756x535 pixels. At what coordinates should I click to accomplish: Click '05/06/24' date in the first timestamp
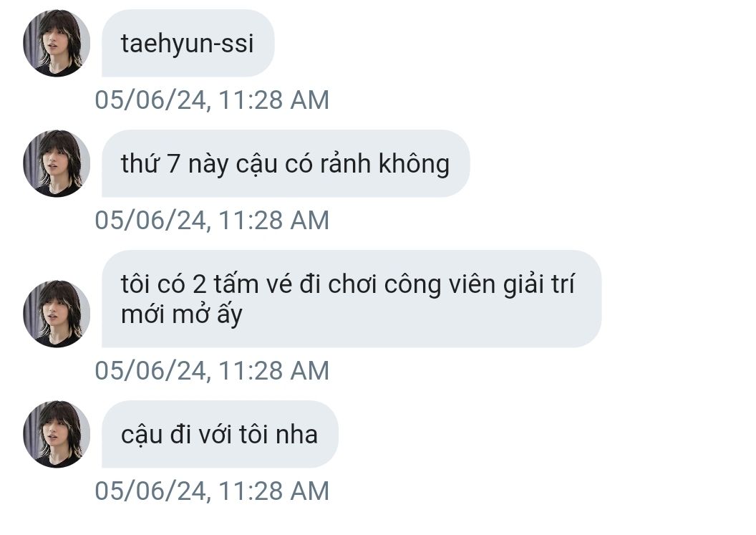[151, 100]
